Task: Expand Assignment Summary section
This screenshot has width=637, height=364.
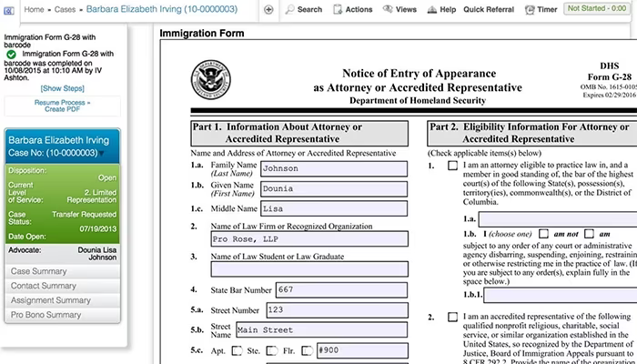Action: (x=63, y=300)
